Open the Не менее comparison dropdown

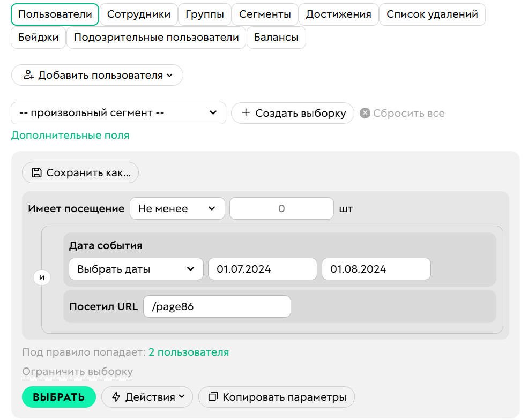177,208
